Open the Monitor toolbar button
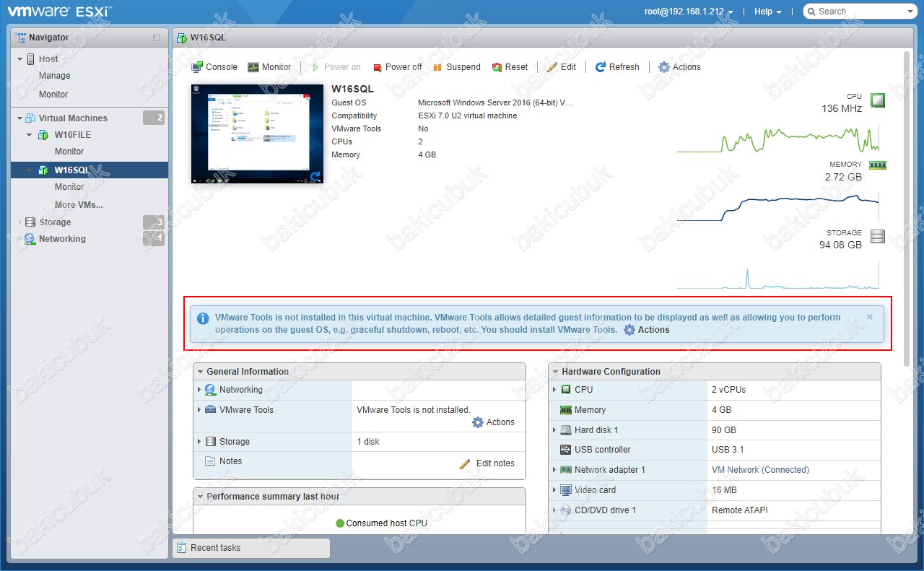Image resolution: width=924 pixels, height=571 pixels. coord(269,67)
